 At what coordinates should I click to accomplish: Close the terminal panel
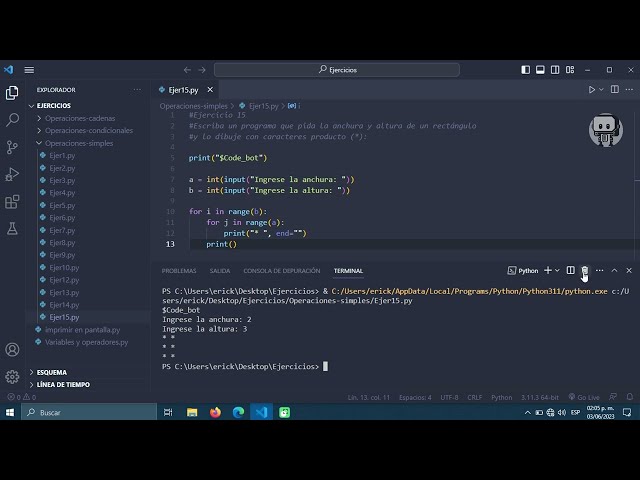pos(629,270)
